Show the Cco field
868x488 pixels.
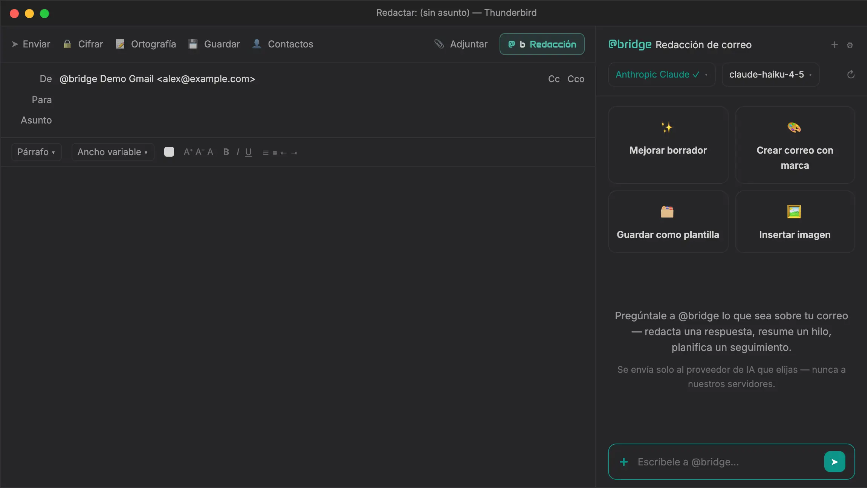[576, 79]
